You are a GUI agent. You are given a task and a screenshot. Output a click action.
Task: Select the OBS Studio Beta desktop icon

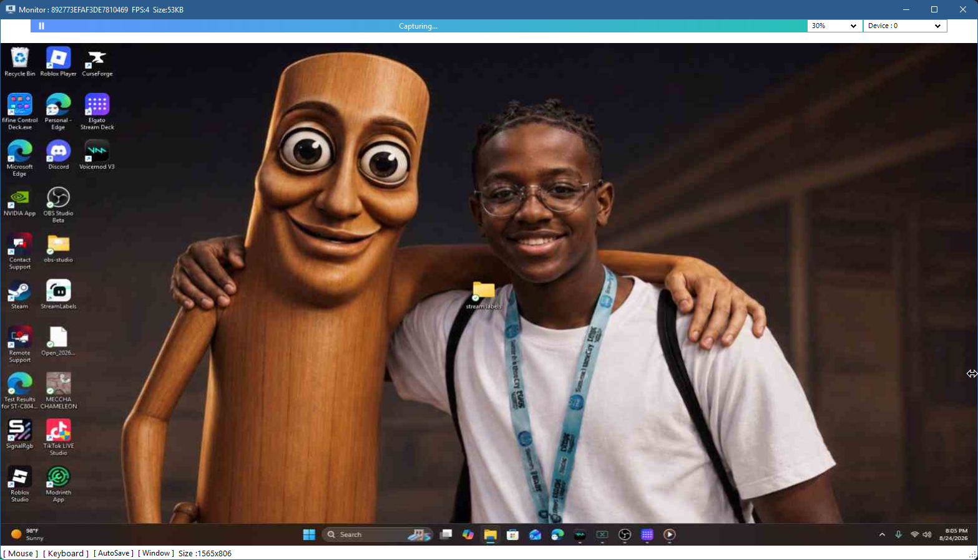click(58, 205)
